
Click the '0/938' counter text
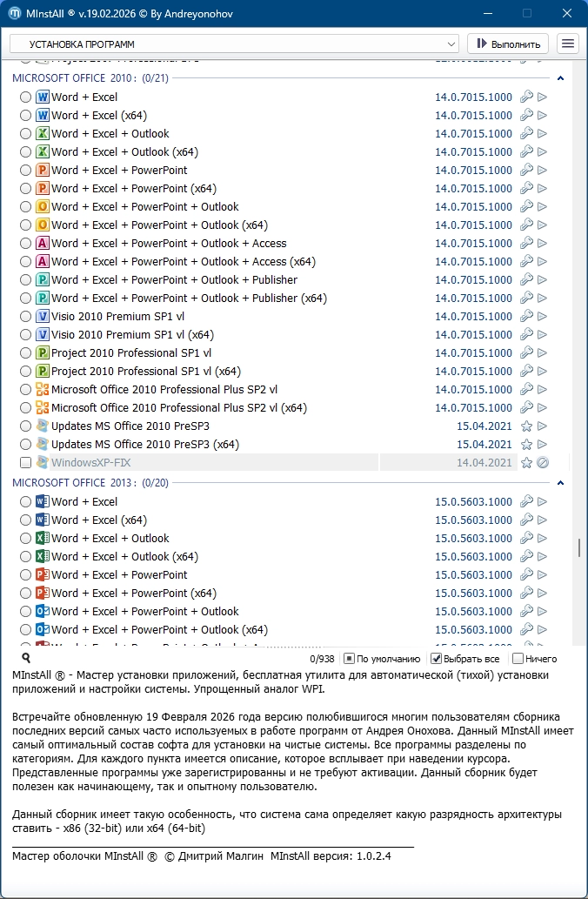[322, 660]
